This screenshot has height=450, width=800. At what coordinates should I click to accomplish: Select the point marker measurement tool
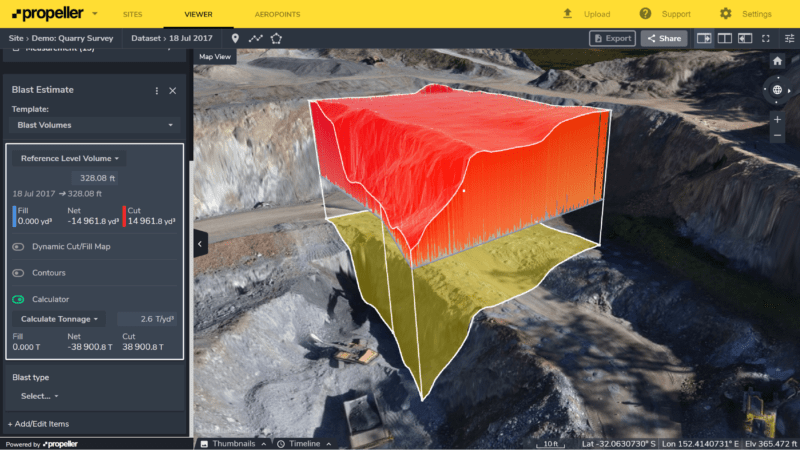point(235,38)
